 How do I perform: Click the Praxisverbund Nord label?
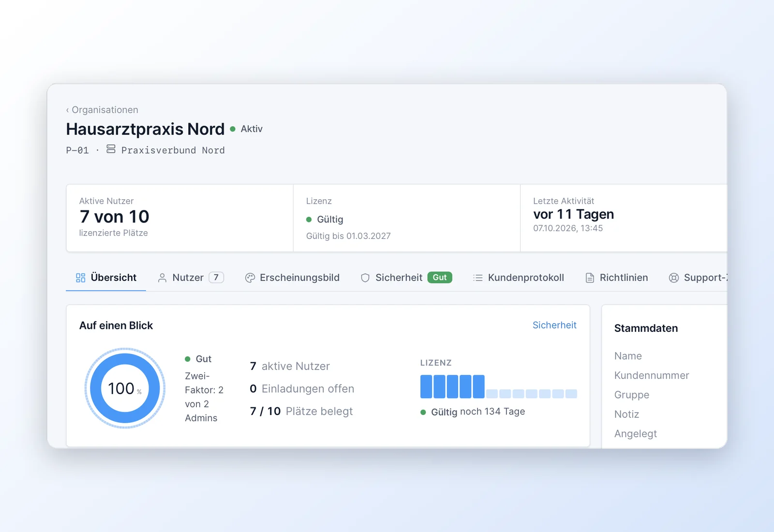tap(173, 150)
